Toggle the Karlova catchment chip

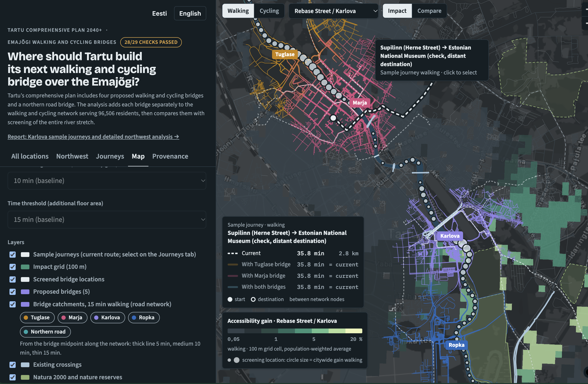pyautogui.click(x=107, y=318)
